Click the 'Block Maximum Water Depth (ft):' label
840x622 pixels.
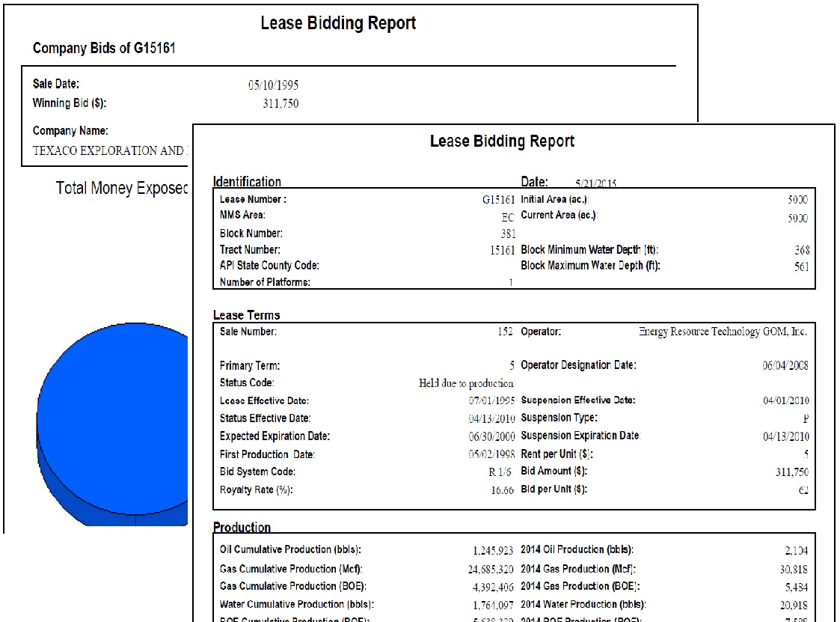pyautogui.click(x=590, y=266)
